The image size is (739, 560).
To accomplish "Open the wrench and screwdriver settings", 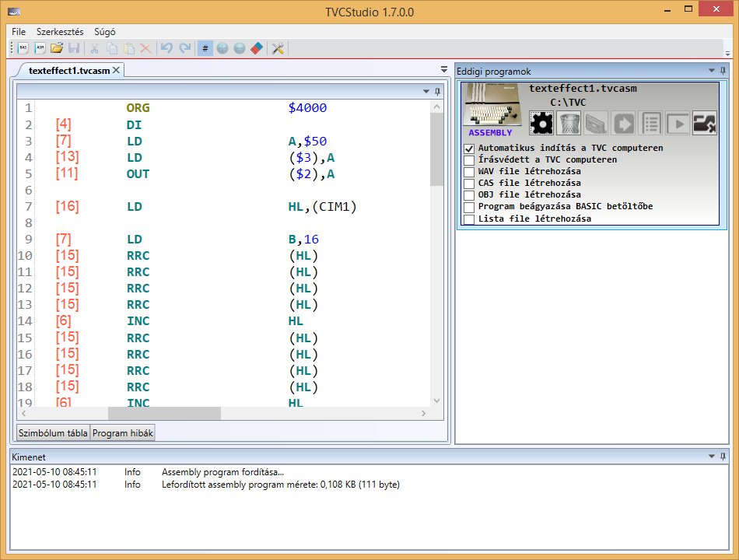I will [x=278, y=48].
